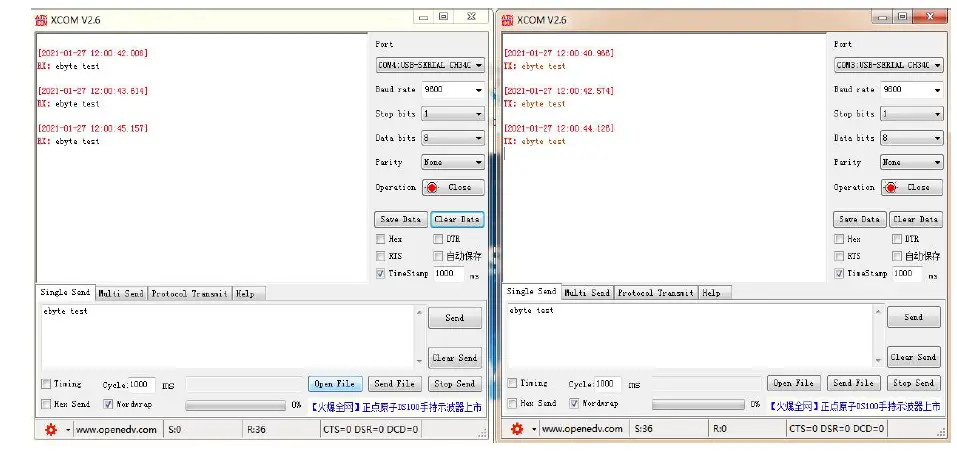Image resolution: width=957 pixels, height=456 pixels.
Task: Open Baud rate dropdown in left window
Action: (453, 90)
